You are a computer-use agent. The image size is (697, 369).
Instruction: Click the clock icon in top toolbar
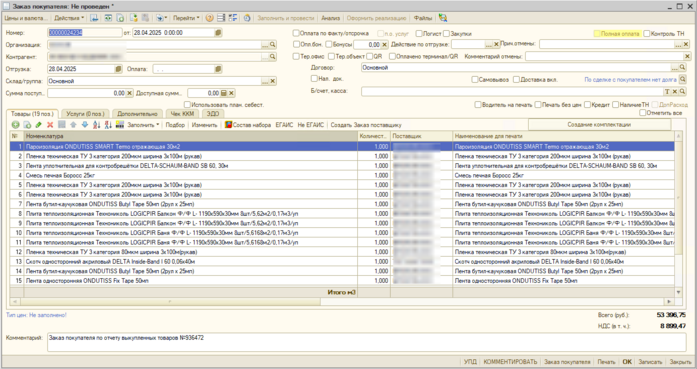[247, 18]
